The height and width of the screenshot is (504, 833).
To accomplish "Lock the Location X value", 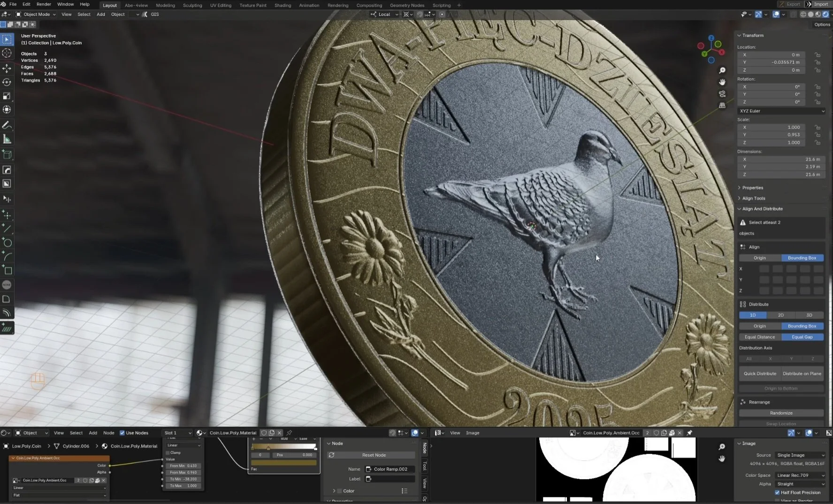I will pos(818,55).
